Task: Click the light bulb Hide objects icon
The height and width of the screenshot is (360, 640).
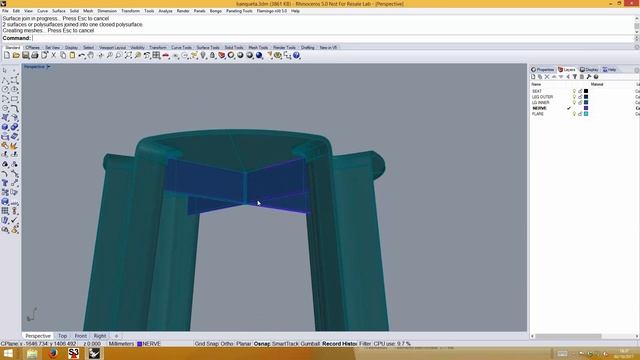Action: click(203, 56)
